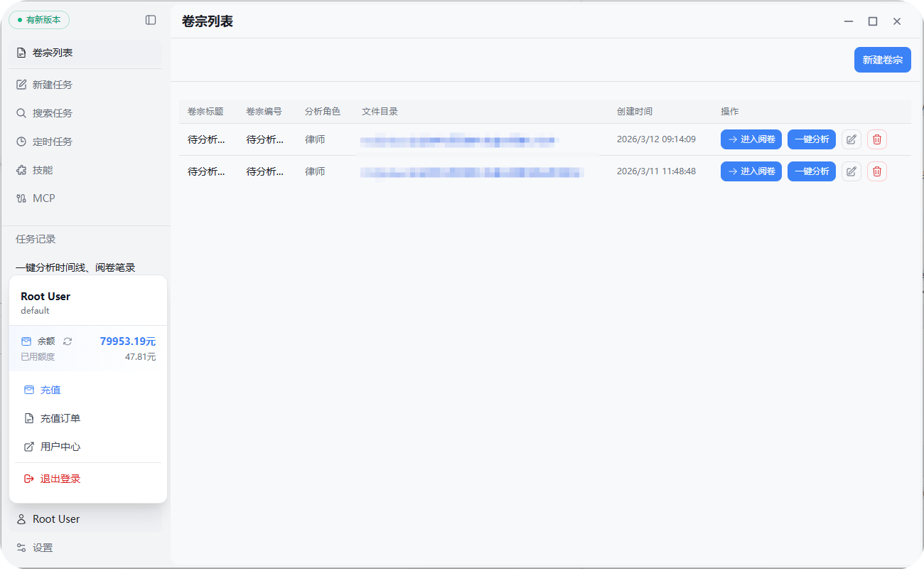Click 退出登录 to log out
This screenshot has width=924, height=569.
point(60,479)
